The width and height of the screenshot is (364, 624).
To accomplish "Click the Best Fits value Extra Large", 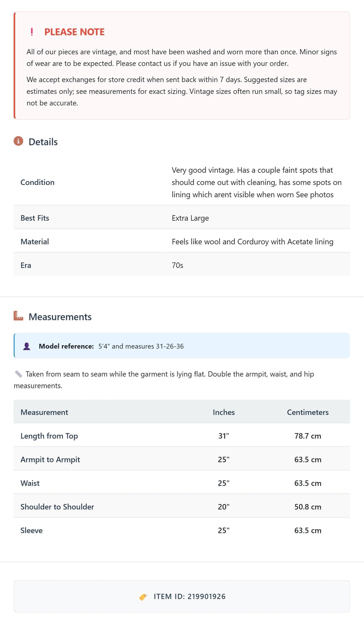I will pos(190,218).
